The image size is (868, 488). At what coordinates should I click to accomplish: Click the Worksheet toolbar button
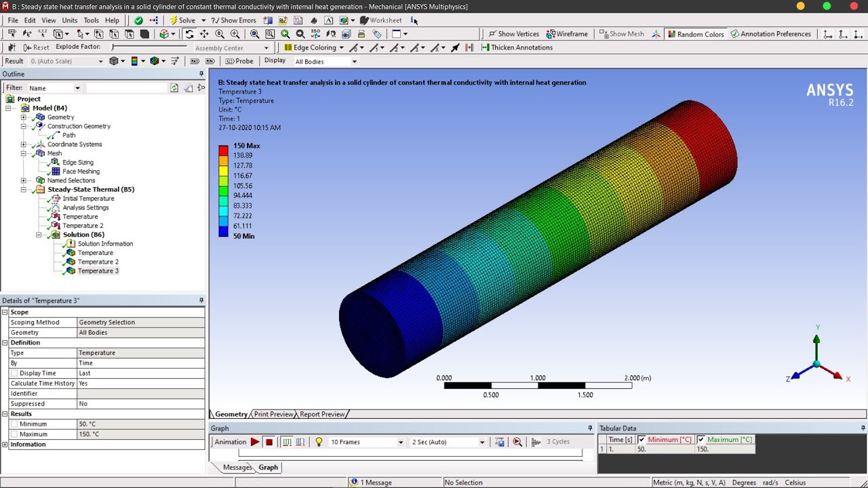[x=381, y=20]
